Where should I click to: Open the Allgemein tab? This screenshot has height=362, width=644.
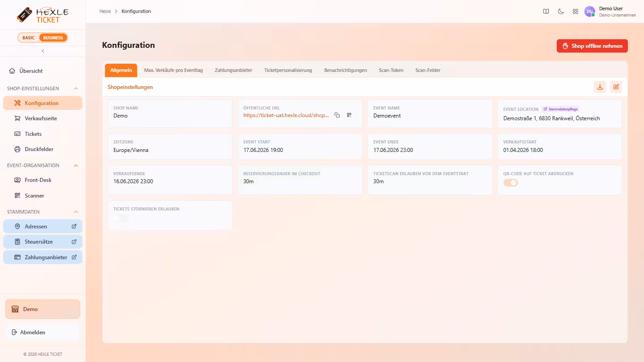click(x=121, y=70)
